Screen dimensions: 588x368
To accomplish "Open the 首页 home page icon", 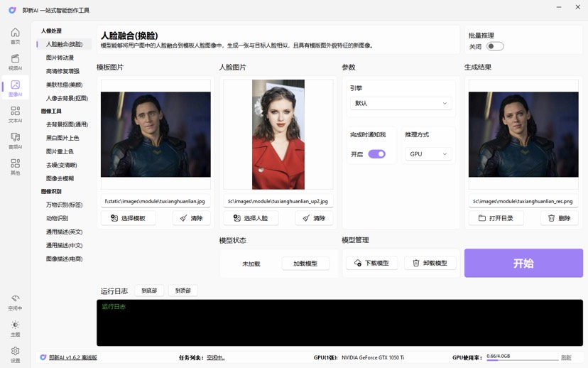I will 15,36.
